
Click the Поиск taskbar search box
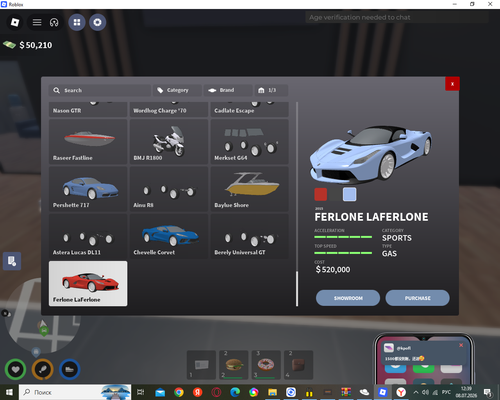[x=75, y=392]
